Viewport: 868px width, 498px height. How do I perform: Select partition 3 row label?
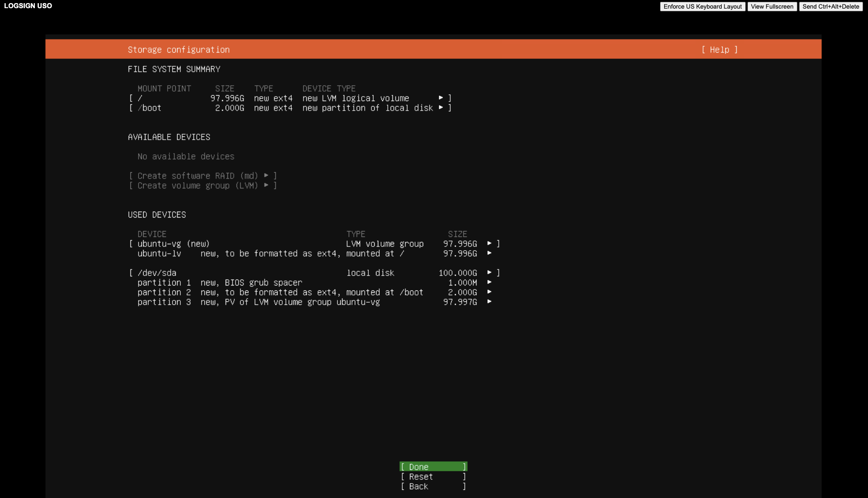164,302
